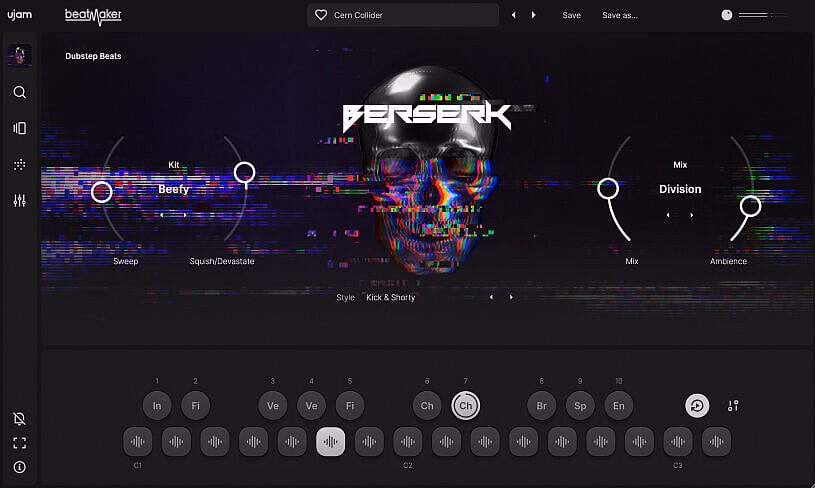815x488 pixels.
Task: Click the master volume level bar
Action: coord(763,15)
